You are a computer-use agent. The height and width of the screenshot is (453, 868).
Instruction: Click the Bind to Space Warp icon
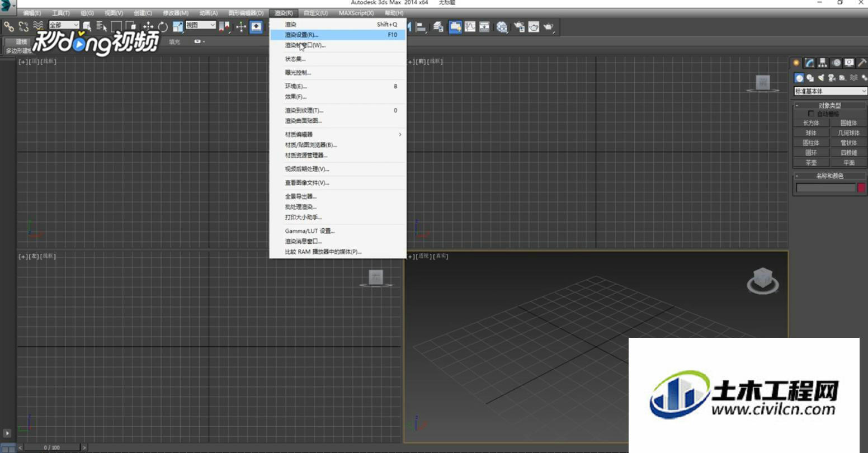(38, 26)
